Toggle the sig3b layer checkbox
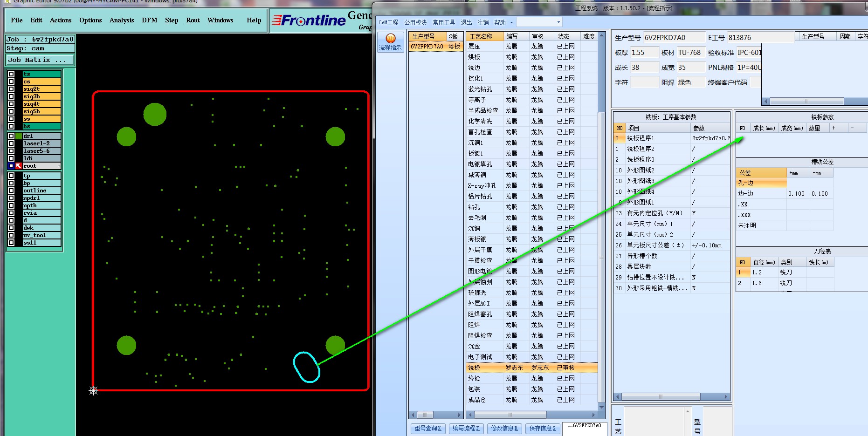Image resolution: width=868 pixels, height=436 pixels. 11,96
